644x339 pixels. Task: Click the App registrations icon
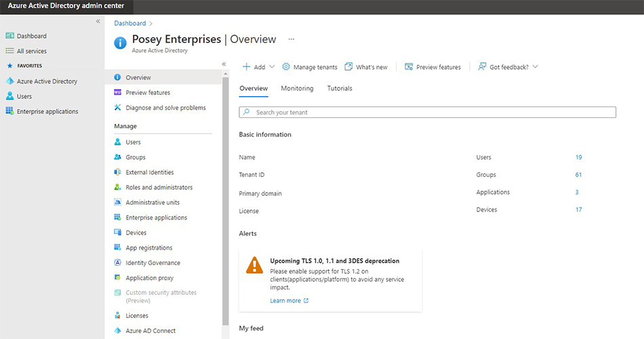(x=117, y=247)
